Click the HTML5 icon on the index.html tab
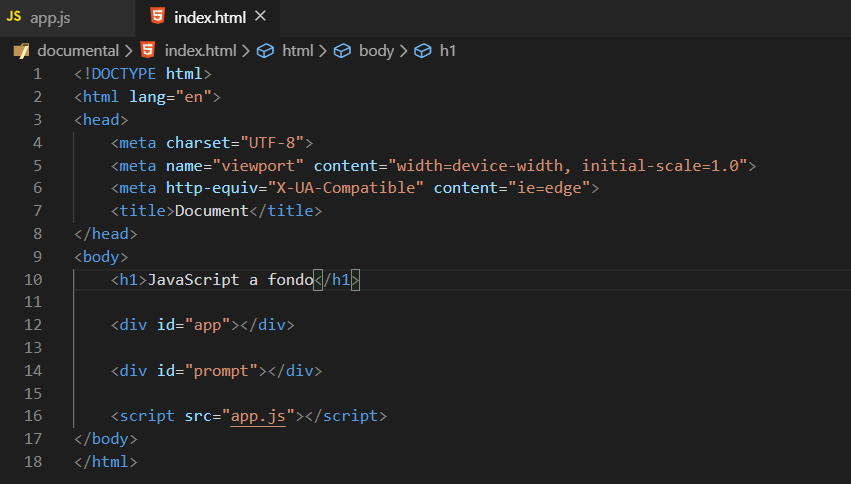The height and width of the screenshot is (484, 851). 157,16
